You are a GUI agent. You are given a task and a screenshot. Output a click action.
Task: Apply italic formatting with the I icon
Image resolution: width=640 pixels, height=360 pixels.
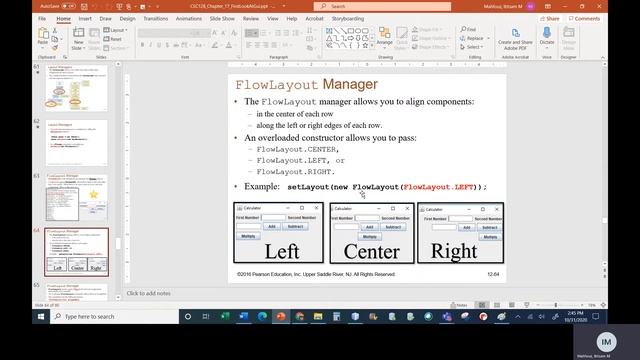click(x=150, y=45)
